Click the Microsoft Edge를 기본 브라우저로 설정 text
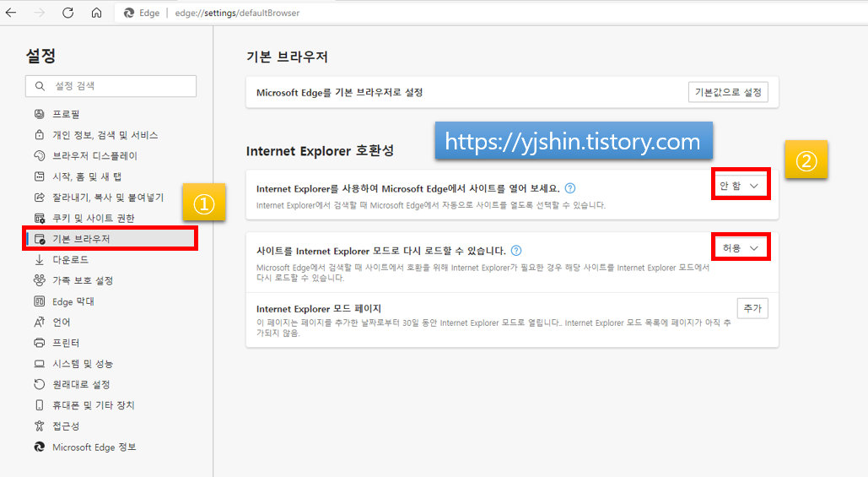 coord(339,93)
